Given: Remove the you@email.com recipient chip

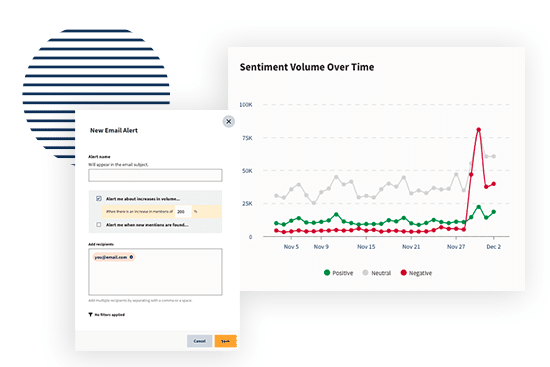Looking at the screenshot, I should click(132, 257).
